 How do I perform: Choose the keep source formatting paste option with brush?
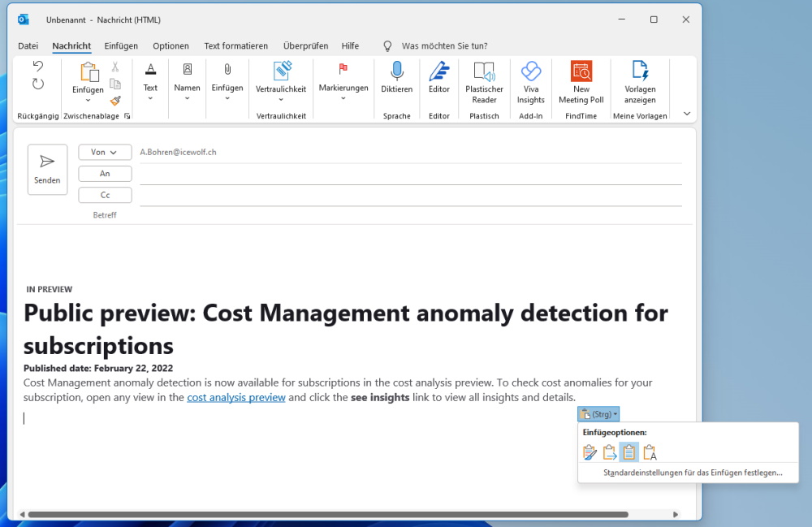[x=590, y=452]
